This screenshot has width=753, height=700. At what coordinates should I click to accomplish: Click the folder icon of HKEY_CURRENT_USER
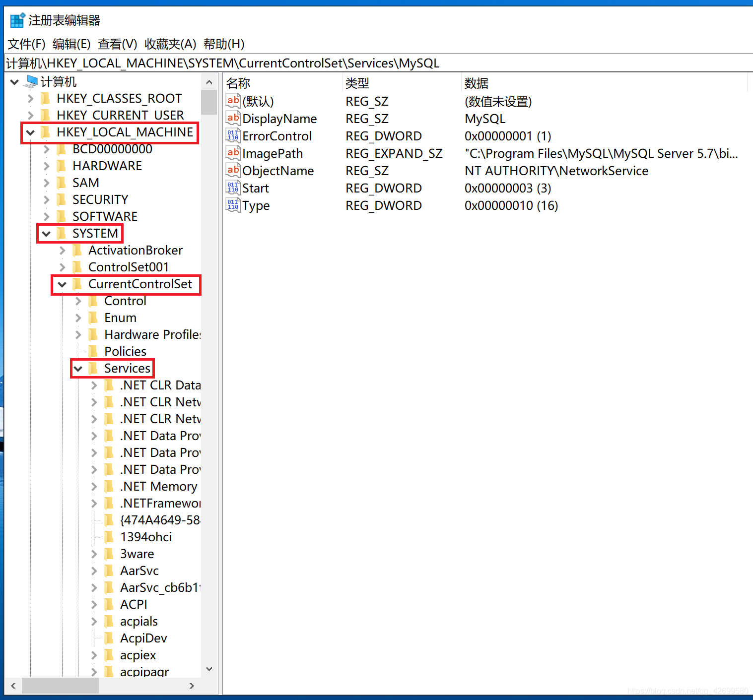(46, 115)
